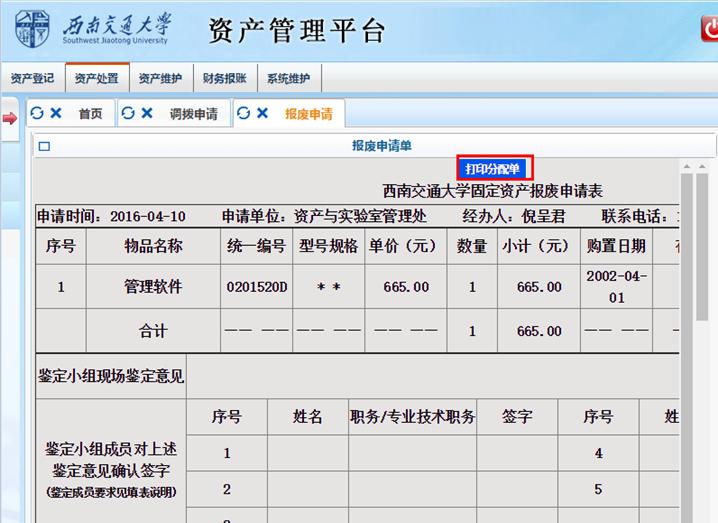Click the 管理软件 item name cell
The height and width of the screenshot is (523, 718).
point(152,287)
